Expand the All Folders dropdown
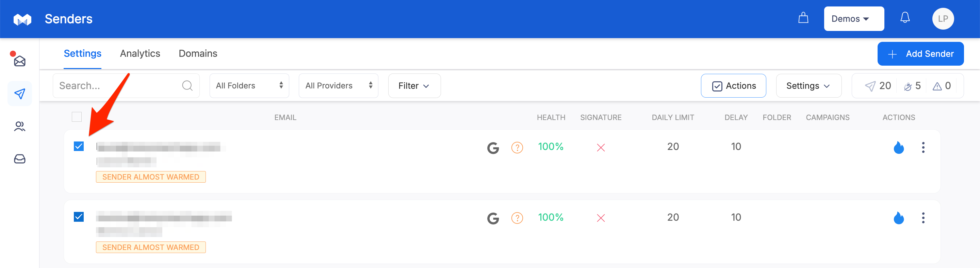The width and height of the screenshot is (980, 268). point(249,86)
